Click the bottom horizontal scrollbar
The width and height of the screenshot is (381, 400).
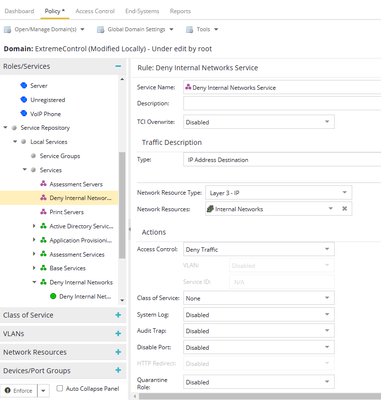coord(260,396)
